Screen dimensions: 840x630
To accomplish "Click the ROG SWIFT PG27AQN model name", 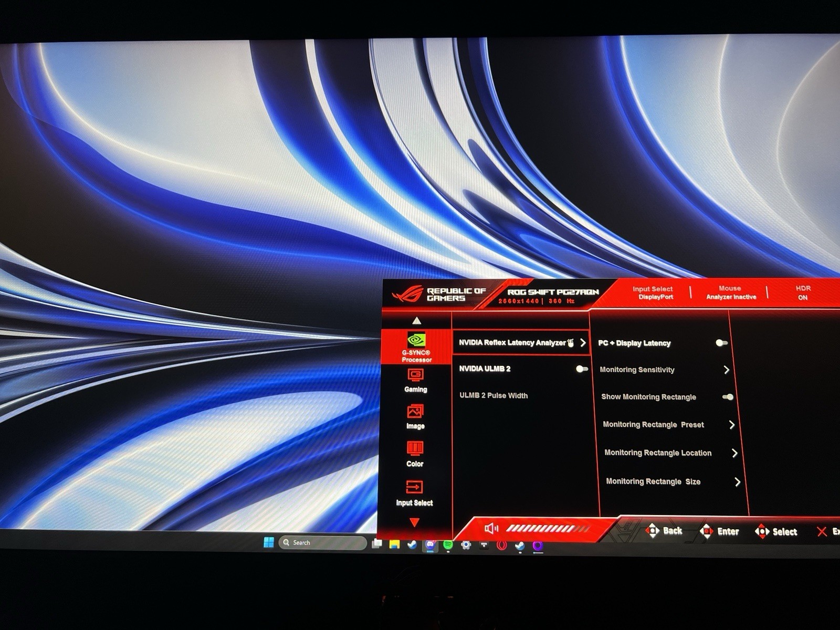I will point(553,292).
